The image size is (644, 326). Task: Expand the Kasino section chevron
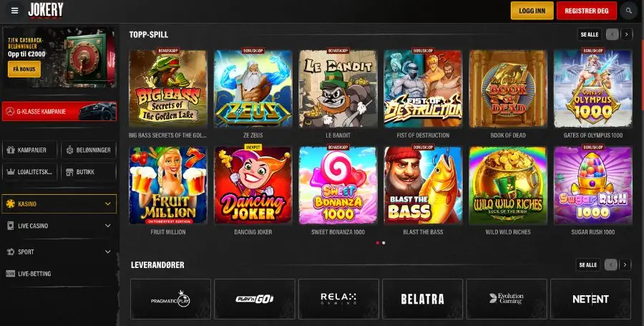pyautogui.click(x=107, y=204)
